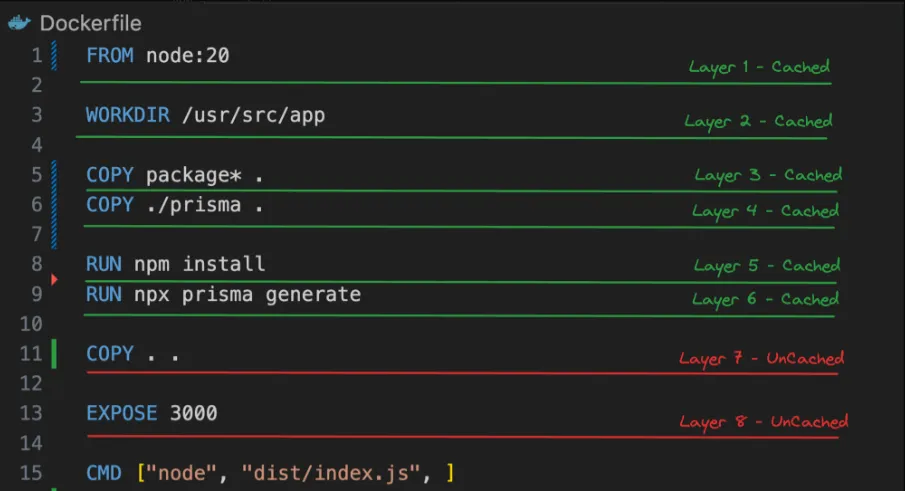905x491 pixels.
Task: Click the green gutter bar at line 11
Action: coord(54,354)
